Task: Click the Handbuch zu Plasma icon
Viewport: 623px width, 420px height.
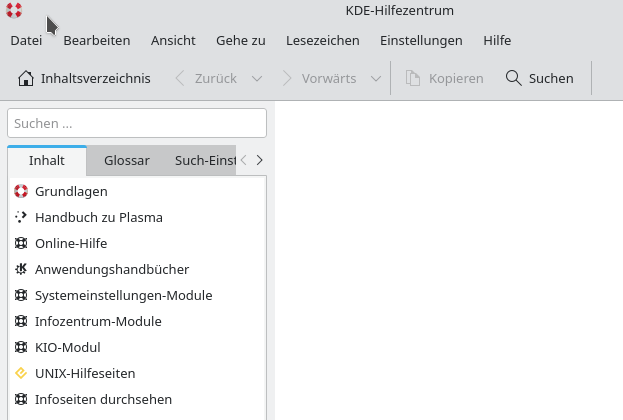Action: [x=21, y=217]
